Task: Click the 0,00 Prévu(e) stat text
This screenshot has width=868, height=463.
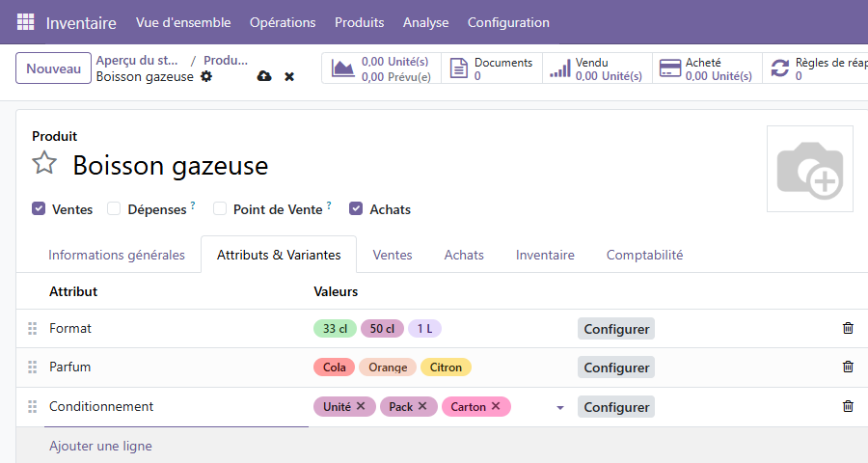Action: pos(395,76)
